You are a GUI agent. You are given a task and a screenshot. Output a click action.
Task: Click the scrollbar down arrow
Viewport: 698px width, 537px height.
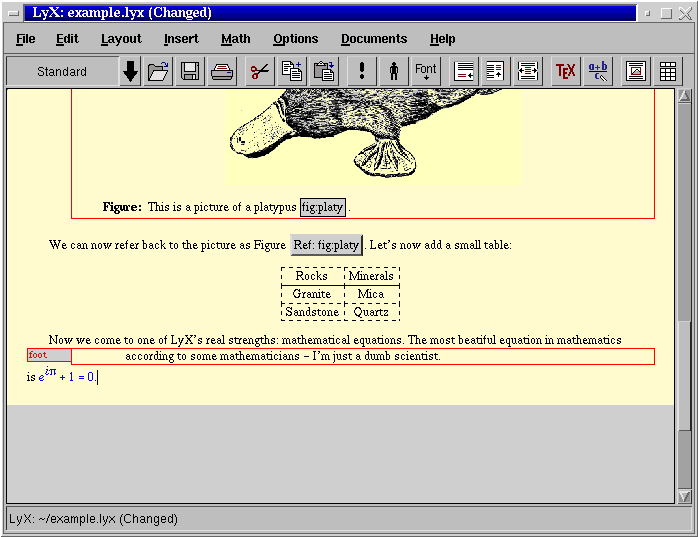click(684, 496)
